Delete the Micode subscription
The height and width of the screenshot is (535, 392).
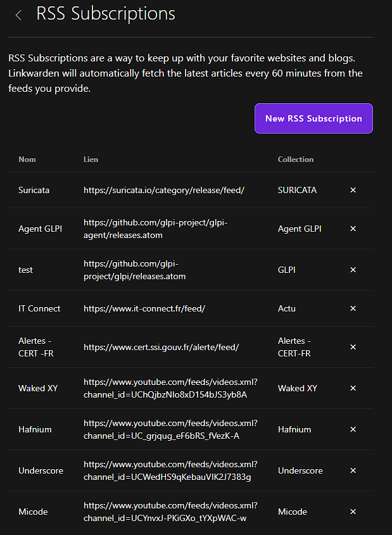click(353, 512)
